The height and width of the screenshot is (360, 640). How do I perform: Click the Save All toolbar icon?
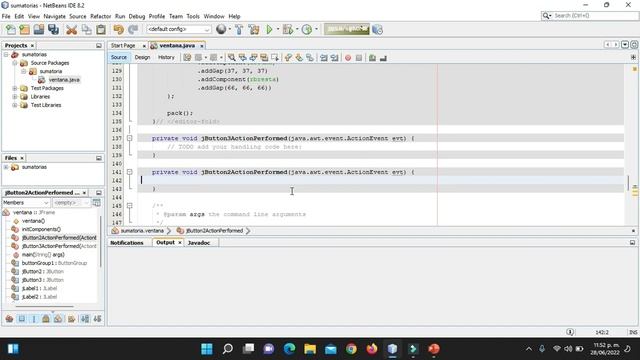coord(53,29)
